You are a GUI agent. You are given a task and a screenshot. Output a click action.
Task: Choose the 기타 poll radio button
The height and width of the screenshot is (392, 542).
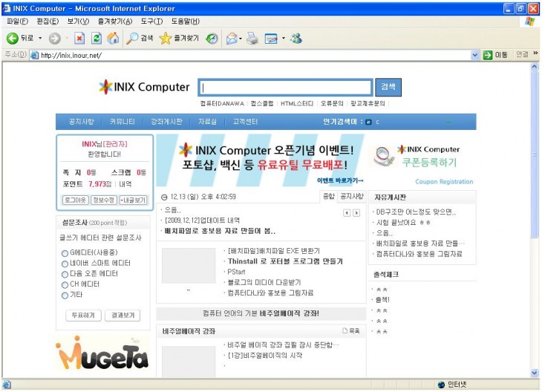tap(65, 295)
